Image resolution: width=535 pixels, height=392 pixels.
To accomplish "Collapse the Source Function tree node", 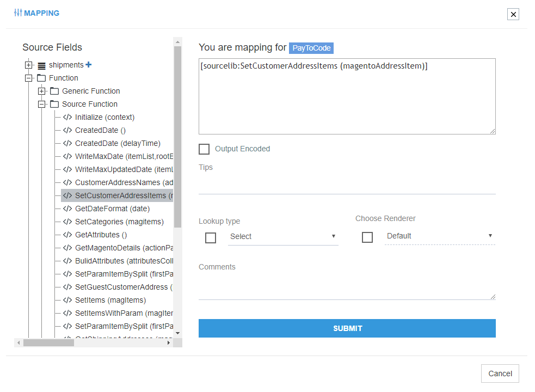I will [x=41, y=104].
